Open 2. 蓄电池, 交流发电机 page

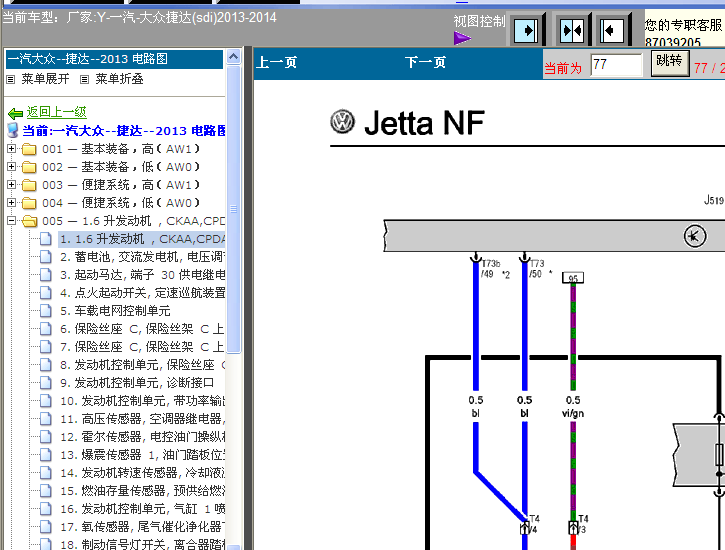coord(142,257)
